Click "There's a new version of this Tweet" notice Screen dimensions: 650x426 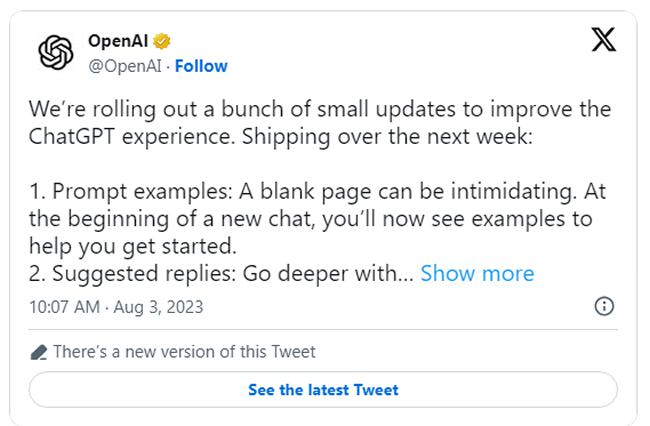point(183,352)
